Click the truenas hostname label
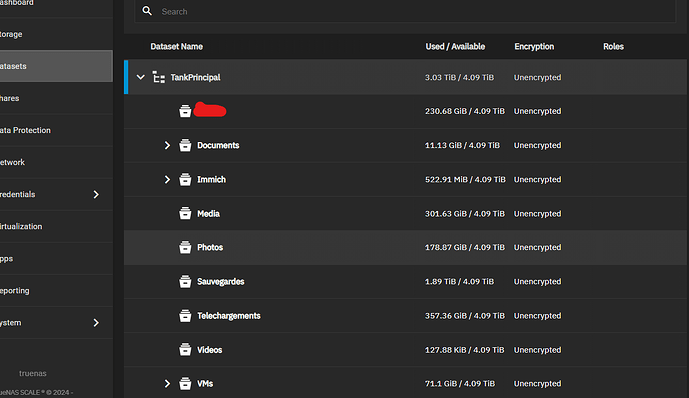The image size is (689, 398). point(33,373)
